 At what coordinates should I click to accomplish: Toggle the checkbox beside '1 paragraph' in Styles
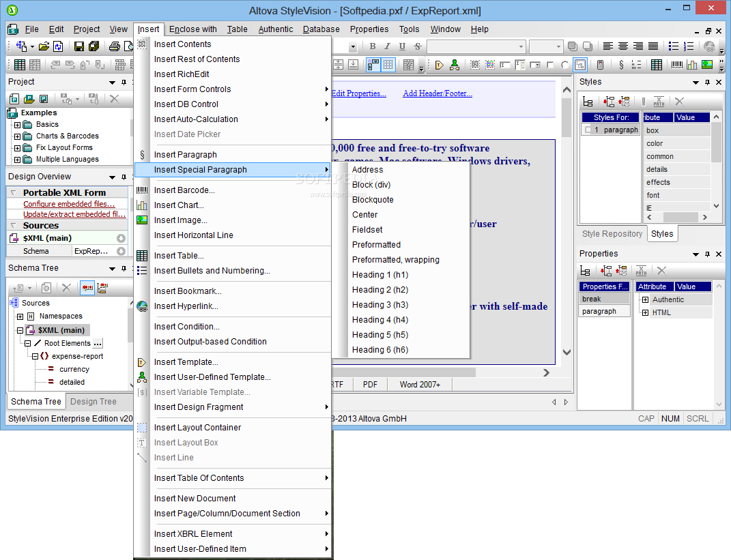pyautogui.click(x=588, y=130)
